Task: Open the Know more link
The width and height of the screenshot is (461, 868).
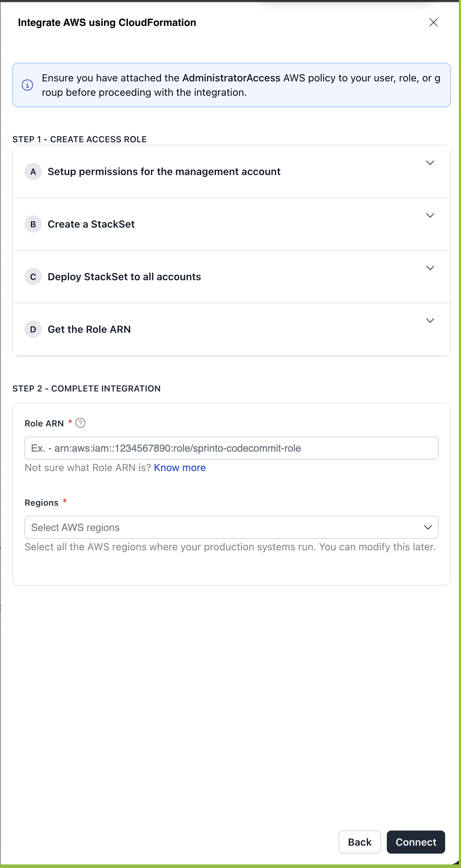Action: coord(180,467)
